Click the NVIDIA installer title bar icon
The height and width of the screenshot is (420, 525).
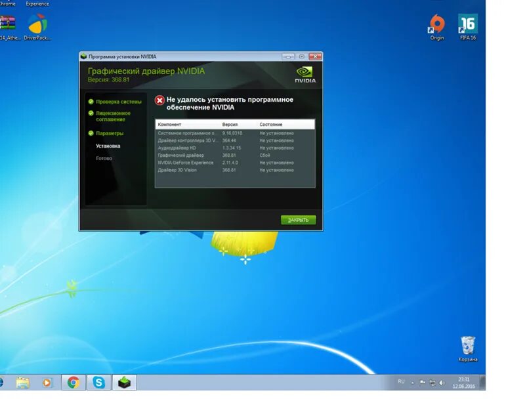point(84,56)
